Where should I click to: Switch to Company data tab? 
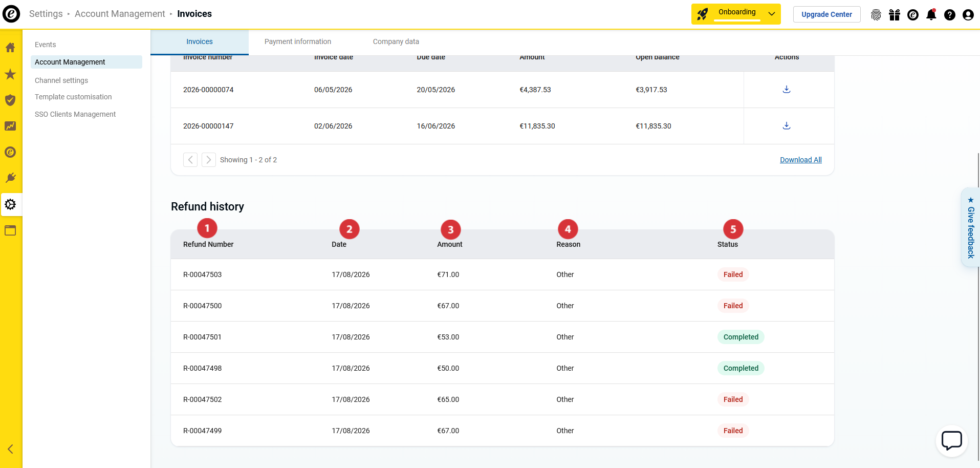click(396, 41)
